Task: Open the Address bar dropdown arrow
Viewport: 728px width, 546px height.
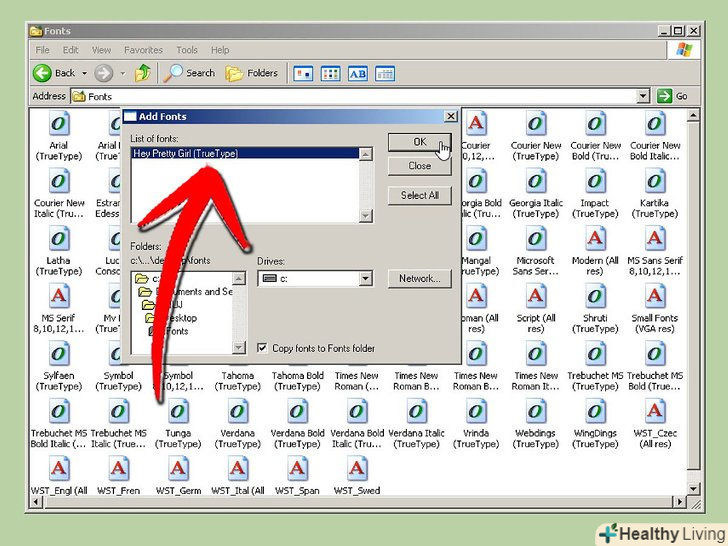Action: pyautogui.click(x=643, y=96)
